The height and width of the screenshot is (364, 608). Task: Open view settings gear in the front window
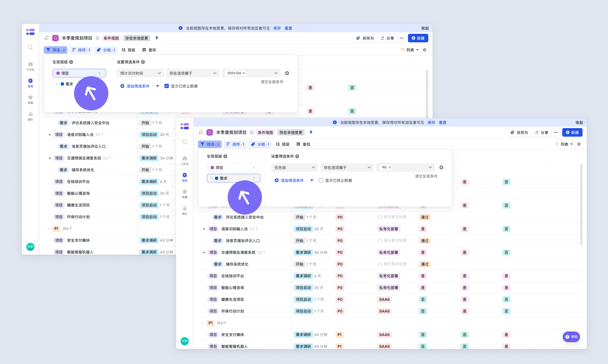[x=579, y=144]
